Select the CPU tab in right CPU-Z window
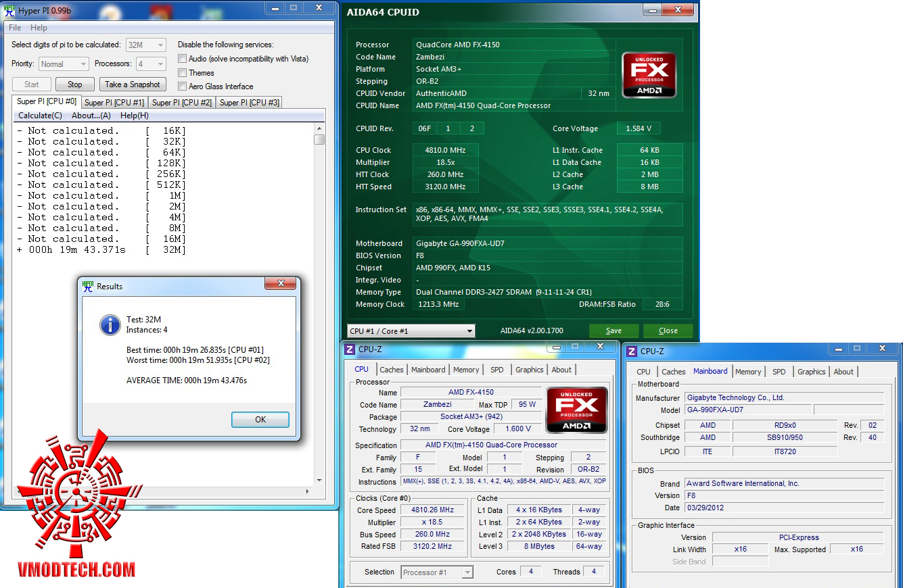This screenshot has height=588, width=903. click(x=644, y=372)
